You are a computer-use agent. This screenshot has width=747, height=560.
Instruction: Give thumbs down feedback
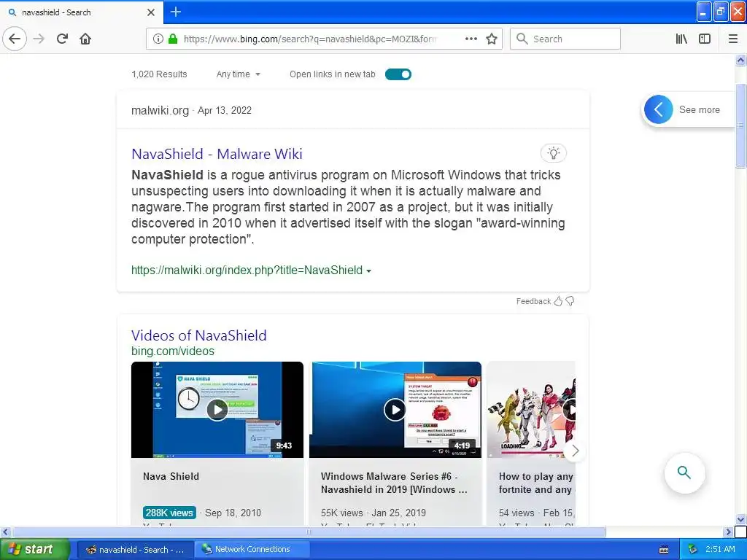tap(570, 301)
